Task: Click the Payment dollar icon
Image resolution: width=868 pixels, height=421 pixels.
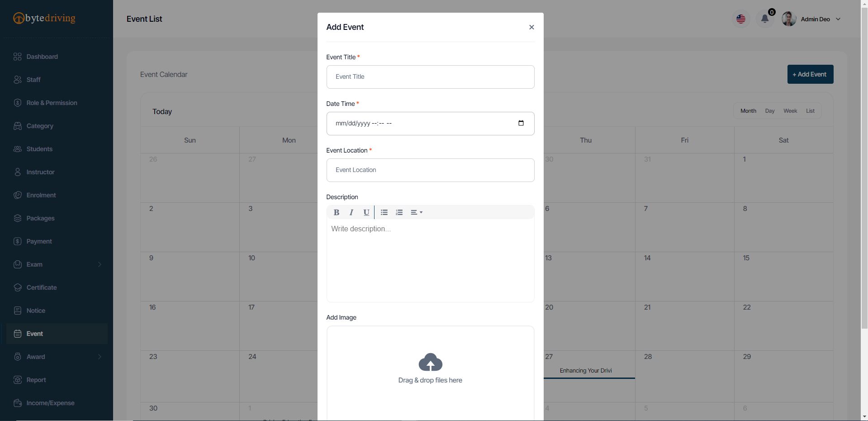Action: click(18, 241)
